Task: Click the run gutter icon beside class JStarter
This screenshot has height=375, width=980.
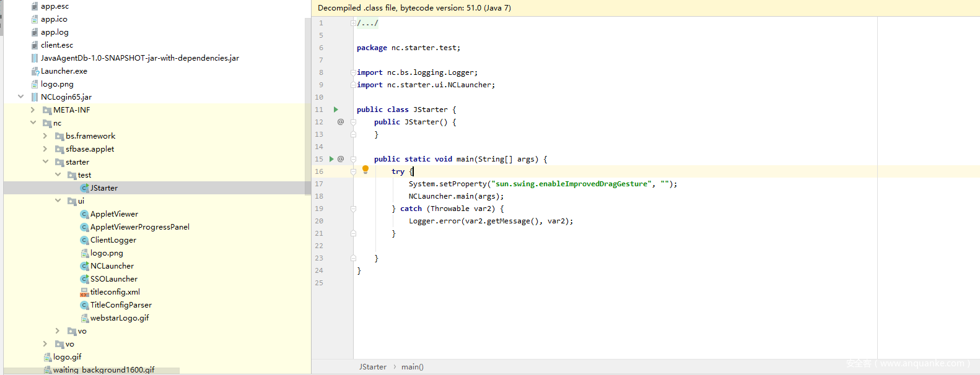Action: [x=336, y=110]
